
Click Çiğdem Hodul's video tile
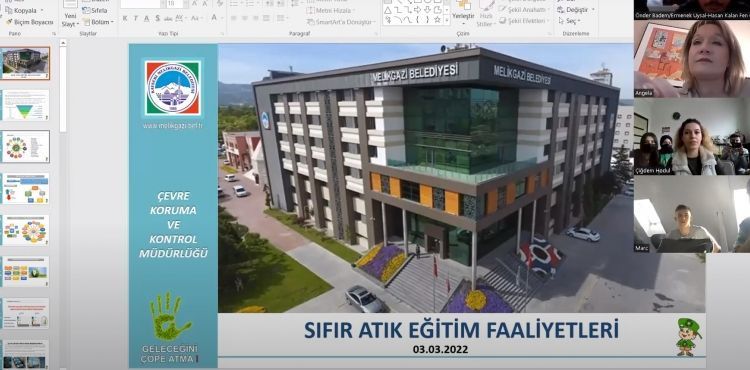(x=692, y=137)
